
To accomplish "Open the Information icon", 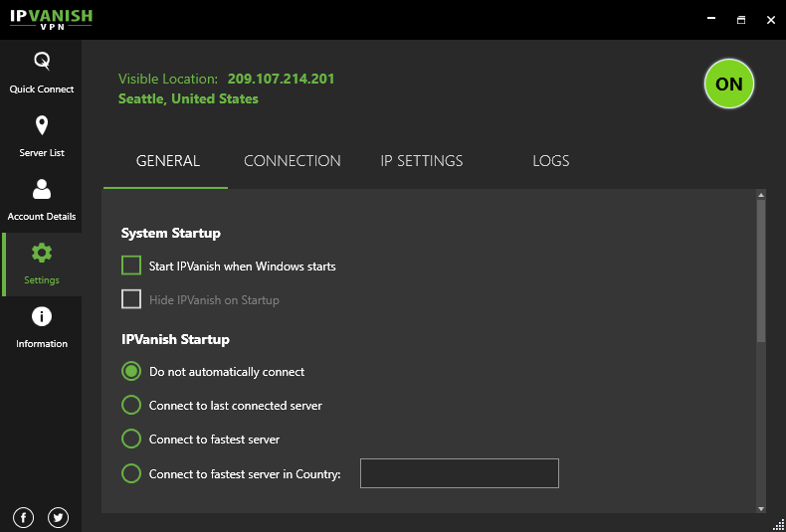I will 42,316.
